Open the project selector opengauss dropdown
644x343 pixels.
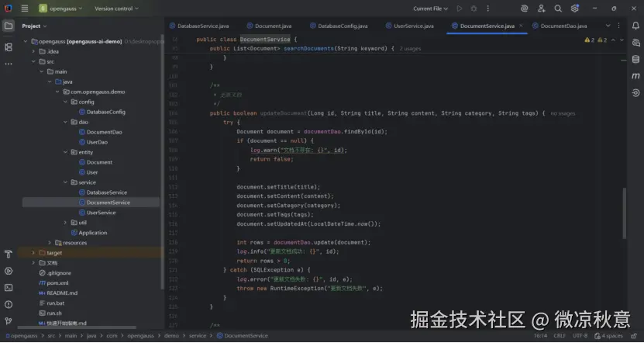[60, 9]
